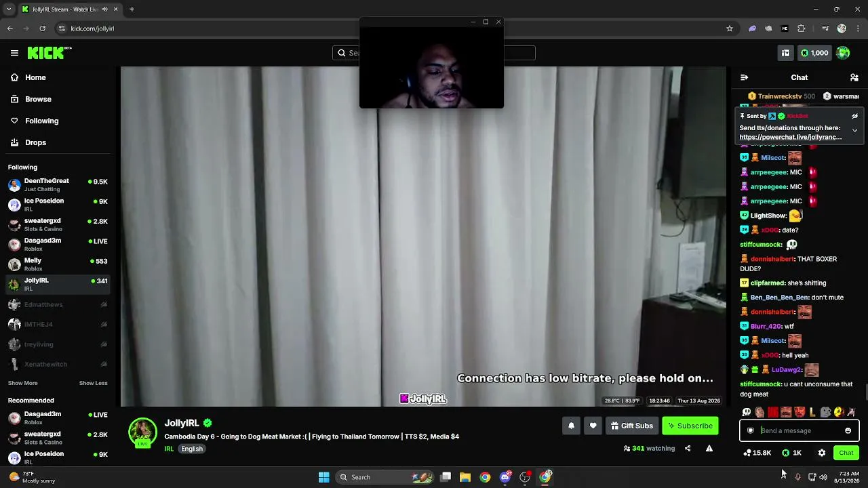Viewport: 868px width, 488px height.
Task: Open Trainwreckstv's top gifter entry
Action: [782, 96]
